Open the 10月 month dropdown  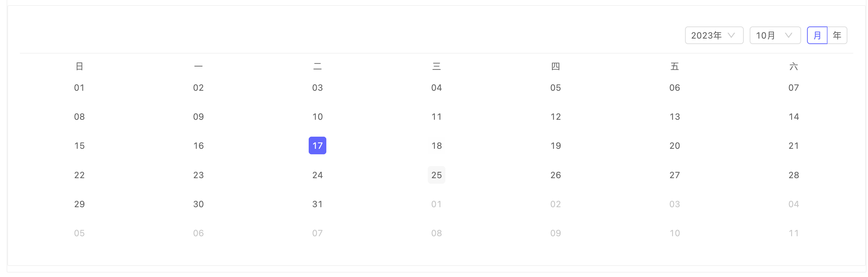click(775, 35)
